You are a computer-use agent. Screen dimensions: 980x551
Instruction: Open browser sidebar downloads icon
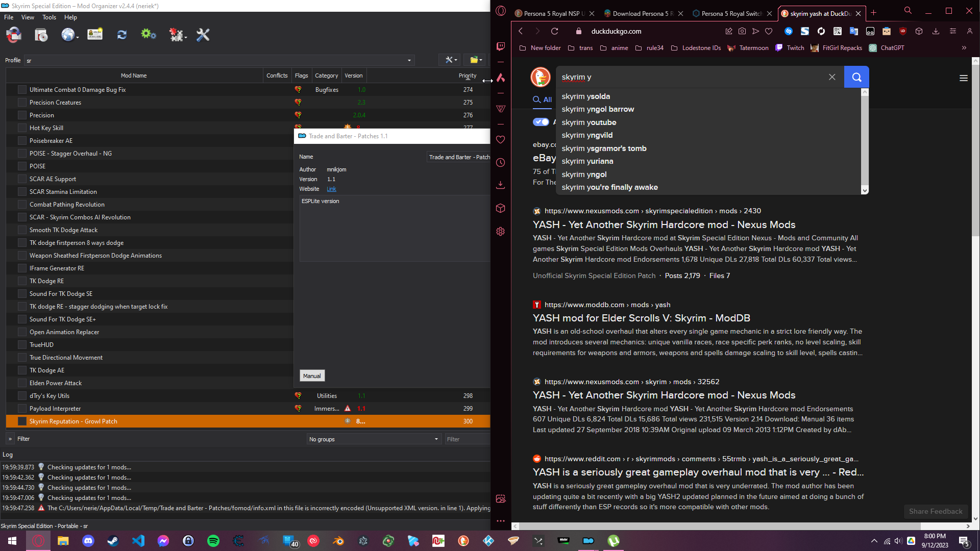pos(501,185)
